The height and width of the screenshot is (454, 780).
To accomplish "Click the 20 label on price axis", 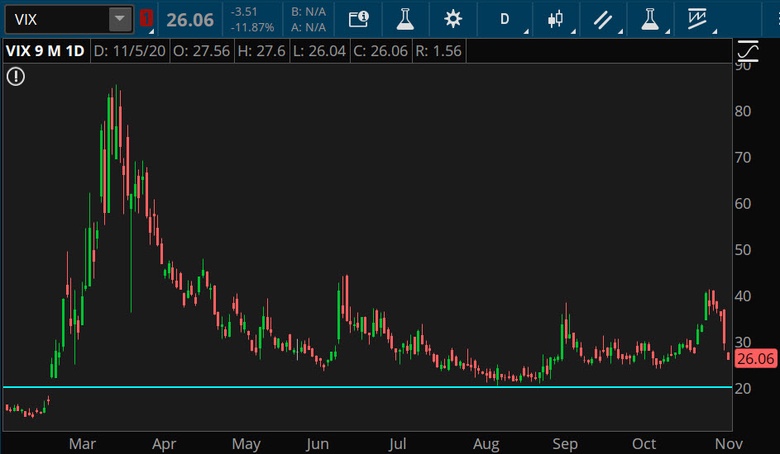I will [743, 389].
